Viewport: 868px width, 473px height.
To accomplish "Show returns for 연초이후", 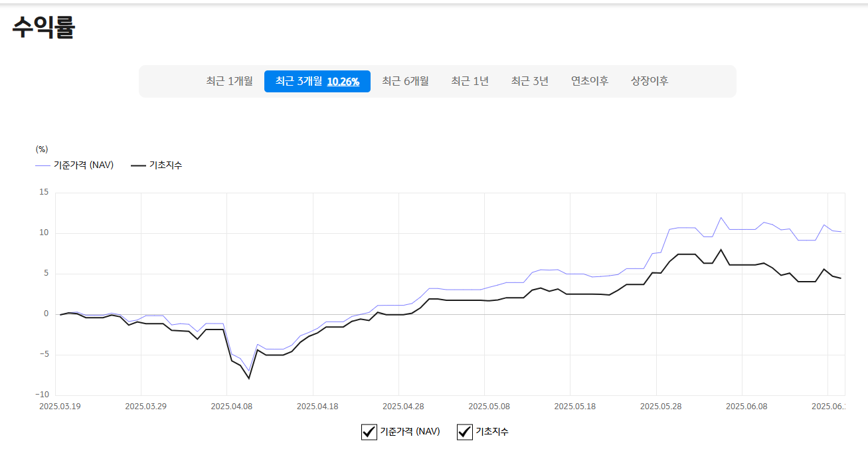I will click(590, 81).
